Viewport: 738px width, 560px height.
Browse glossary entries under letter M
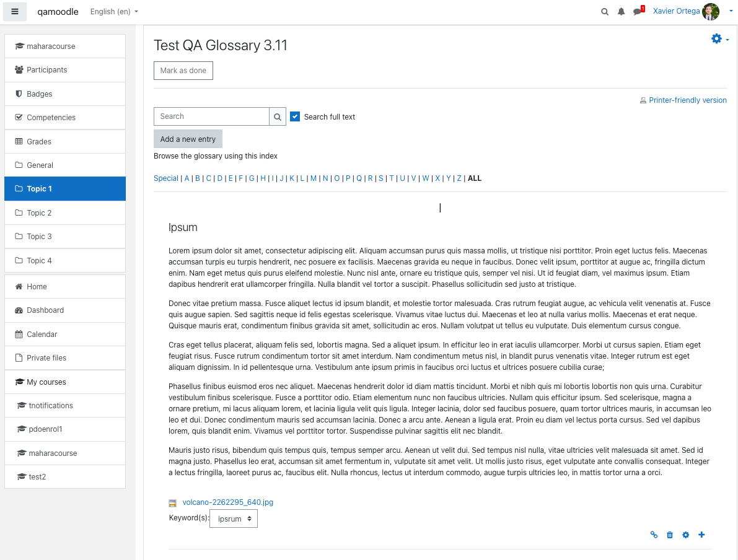(x=314, y=178)
